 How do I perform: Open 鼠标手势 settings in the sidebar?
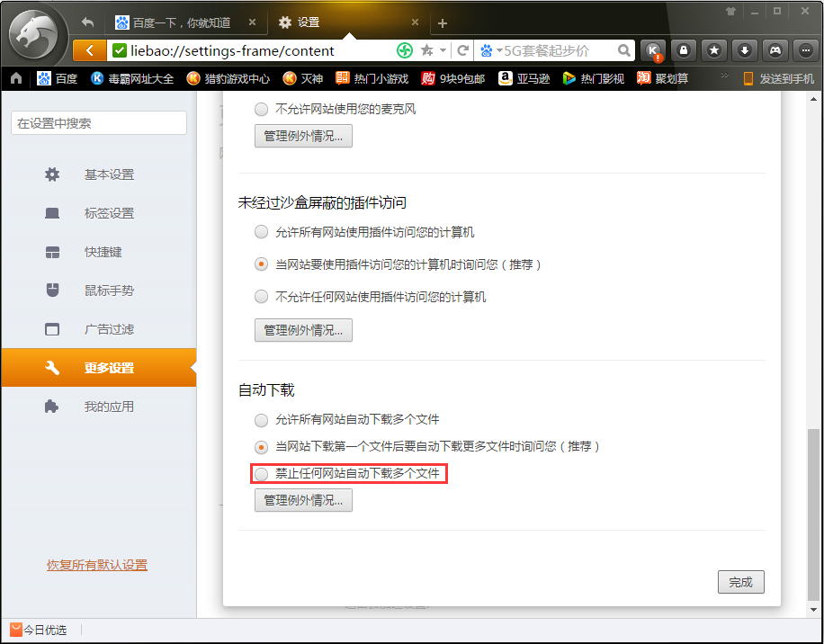pyautogui.click(x=108, y=290)
